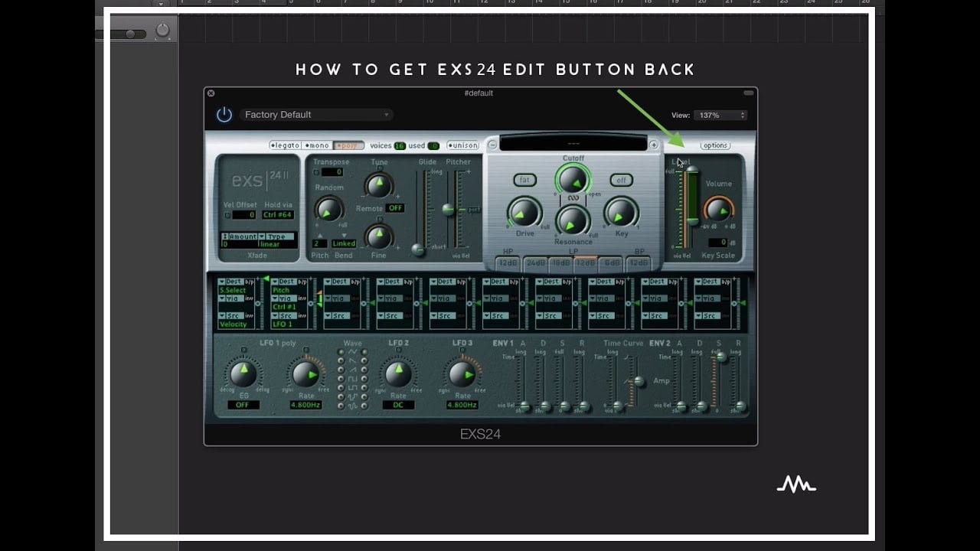Click the Key Scale dB field
Viewport: 980px width, 551px height.
coord(717,243)
